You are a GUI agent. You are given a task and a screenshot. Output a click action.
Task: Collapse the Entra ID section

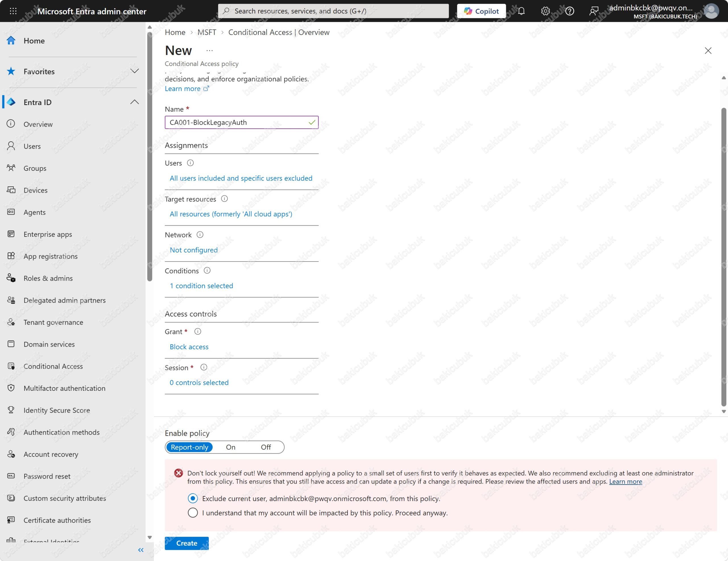(135, 102)
